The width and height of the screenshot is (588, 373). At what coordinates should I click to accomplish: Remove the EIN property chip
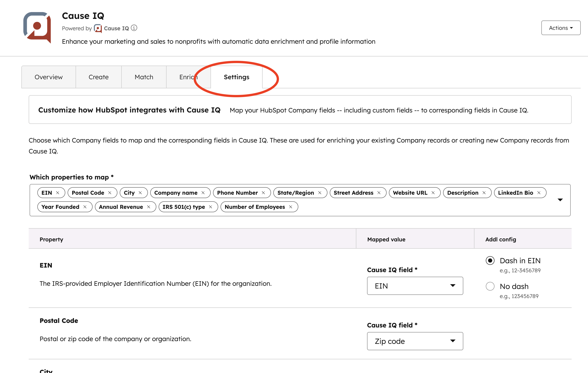[x=58, y=193]
